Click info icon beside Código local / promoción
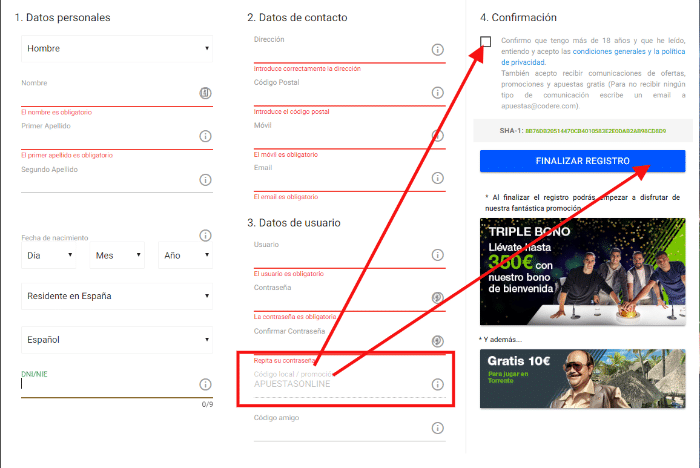This screenshot has width=700, height=468. pyautogui.click(x=438, y=384)
